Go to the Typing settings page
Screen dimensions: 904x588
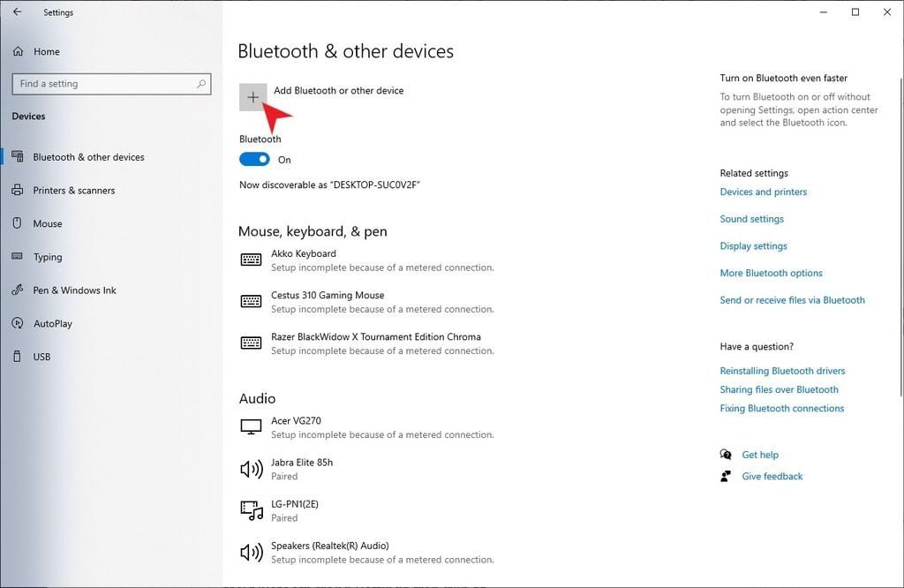click(x=48, y=257)
